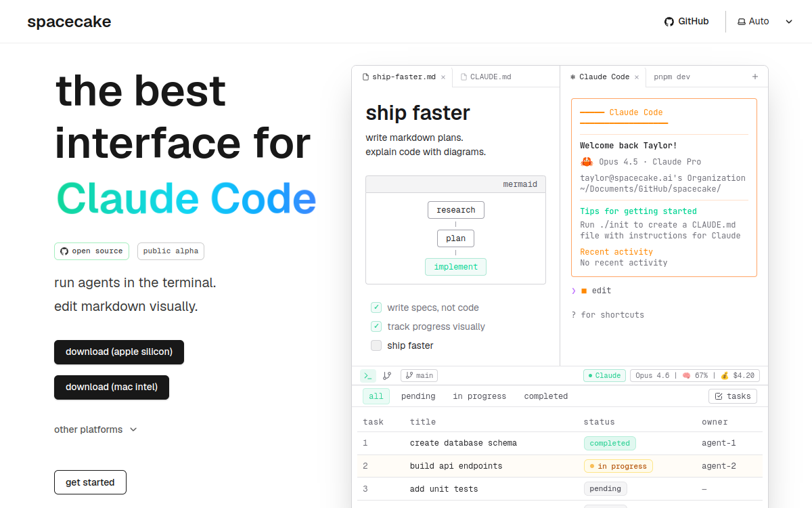Check the ship faster checkbox
This screenshot has height=508, width=812.
[376, 345]
